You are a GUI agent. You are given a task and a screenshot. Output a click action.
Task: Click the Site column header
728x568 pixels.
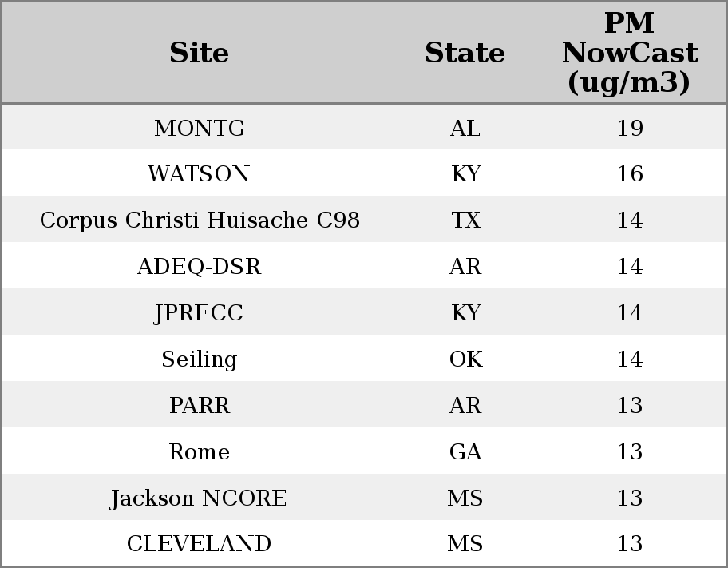tap(200, 53)
